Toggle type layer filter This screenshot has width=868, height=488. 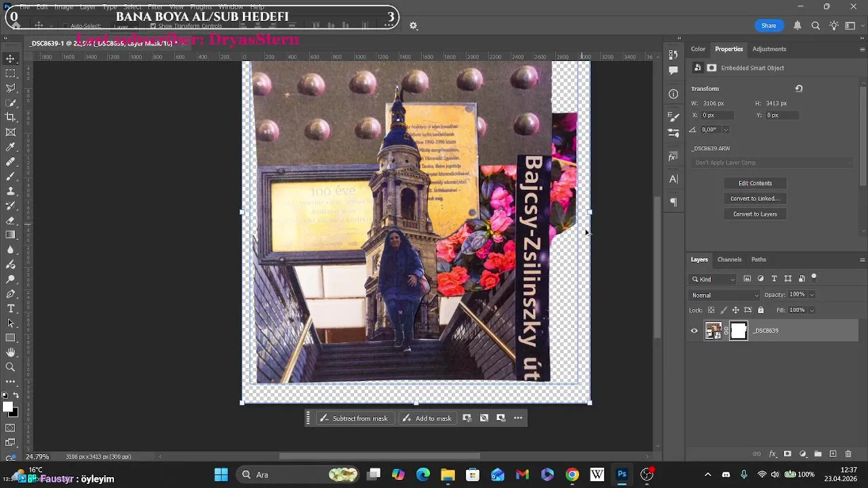pos(774,279)
